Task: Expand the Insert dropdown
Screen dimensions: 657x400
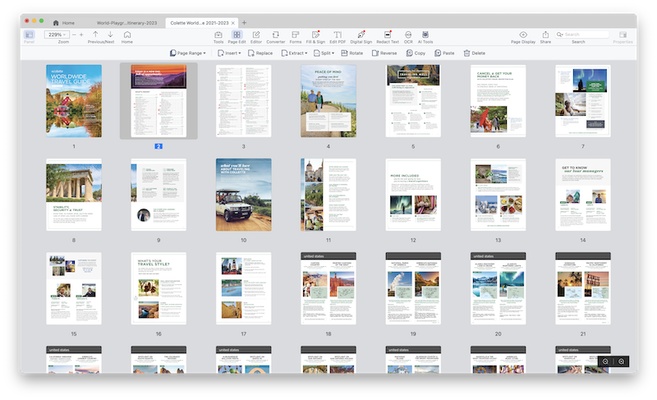Action: 229,53
